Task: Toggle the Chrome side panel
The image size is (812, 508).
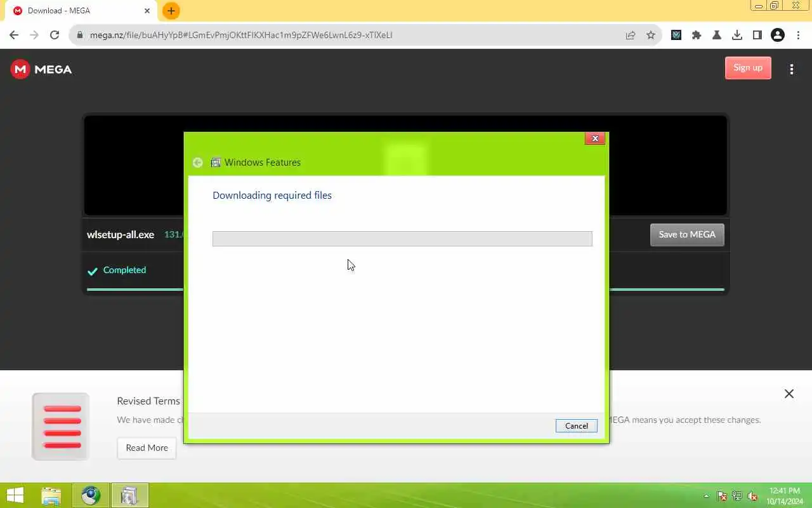Action: click(x=757, y=35)
